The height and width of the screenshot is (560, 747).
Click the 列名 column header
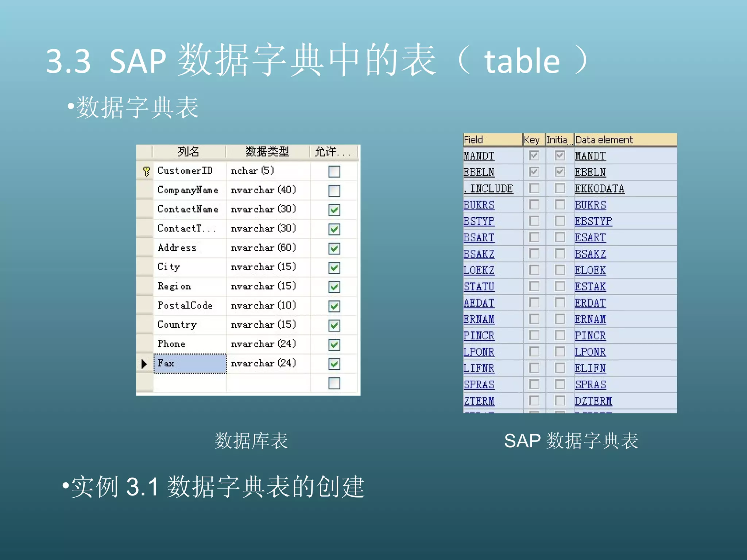(189, 152)
